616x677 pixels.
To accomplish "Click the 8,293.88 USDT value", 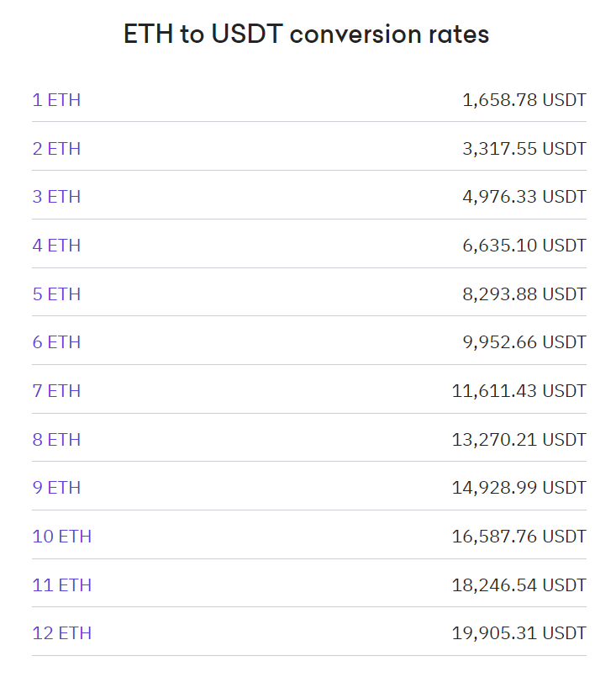I will pyautogui.click(x=524, y=294).
